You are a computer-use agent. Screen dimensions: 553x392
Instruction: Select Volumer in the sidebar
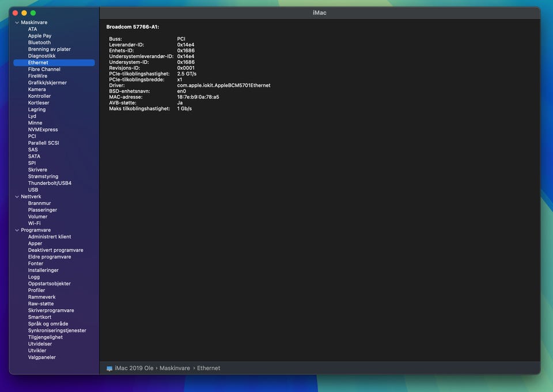pos(37,217)
